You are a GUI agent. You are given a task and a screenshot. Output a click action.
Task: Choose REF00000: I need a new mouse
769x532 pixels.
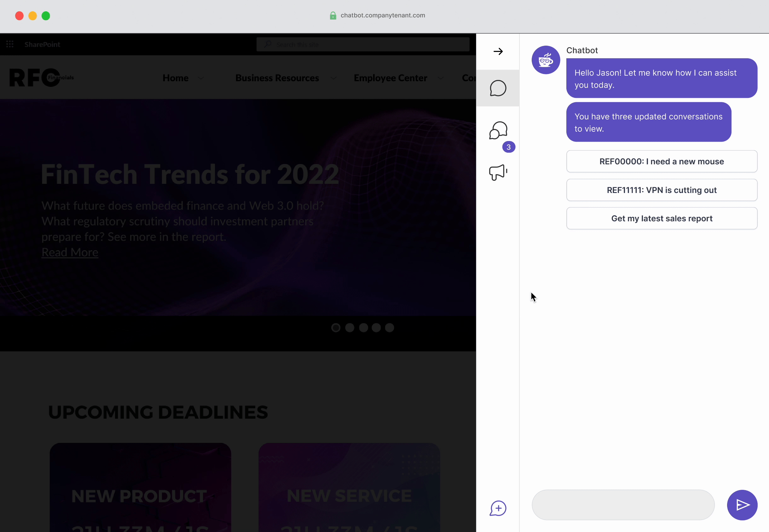click(x=662, y=161)
